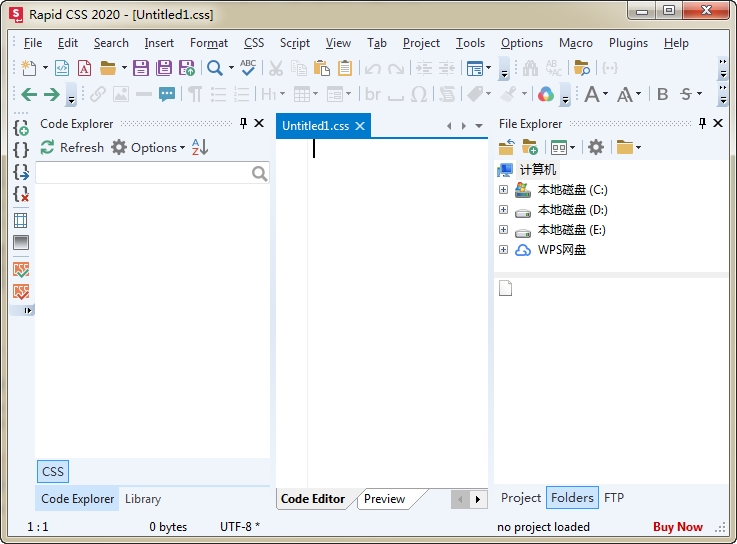Close the Code Explorer panel
The width and height of the screenshot is (737, 544).
pyautogui.click(x=259, y=123)
